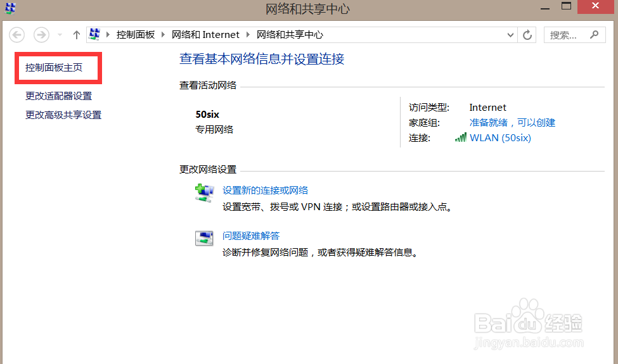The image size is (618, 364).
Task: Expand the chevron after 网络和 Internet breadcrumb
Action: tap(247, 35)
